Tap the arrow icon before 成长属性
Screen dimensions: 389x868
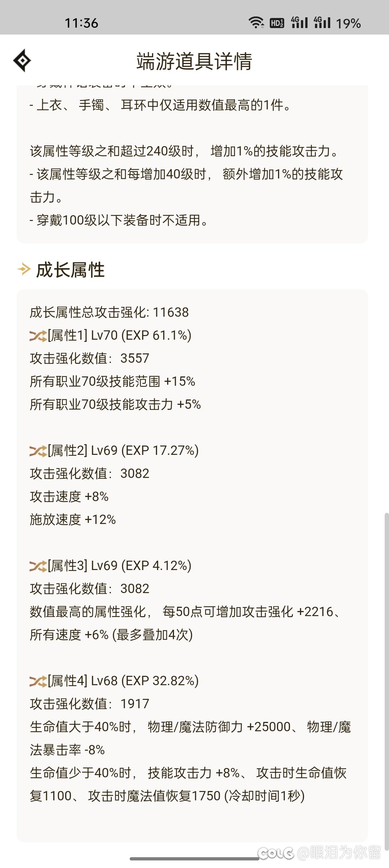tap(24, 269)
